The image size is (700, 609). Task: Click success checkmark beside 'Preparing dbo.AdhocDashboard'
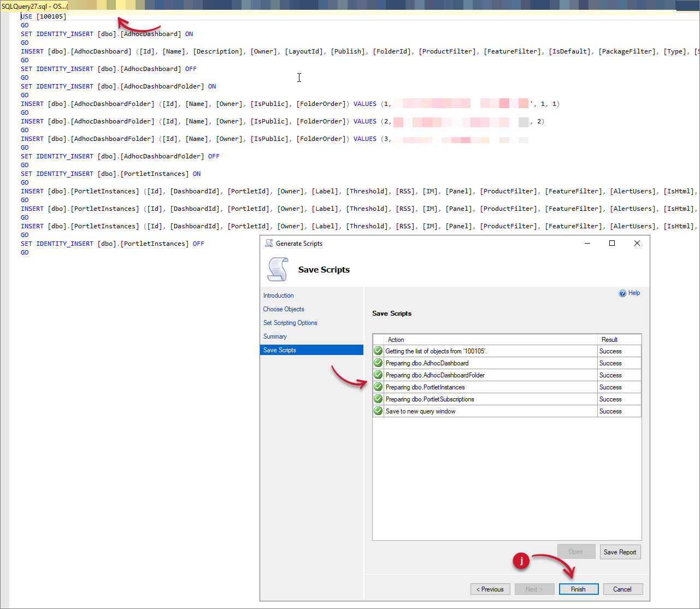point(378,363)
